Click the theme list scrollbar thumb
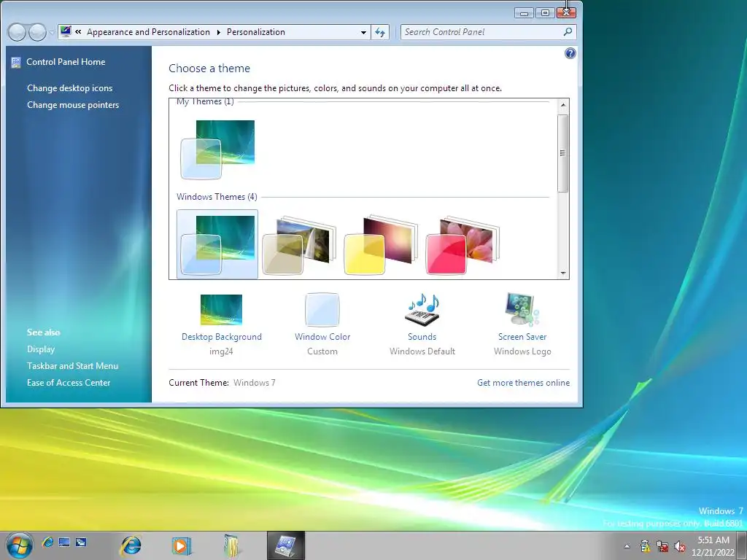Screen dimensions: 747x560 click(x=563, y=153)
